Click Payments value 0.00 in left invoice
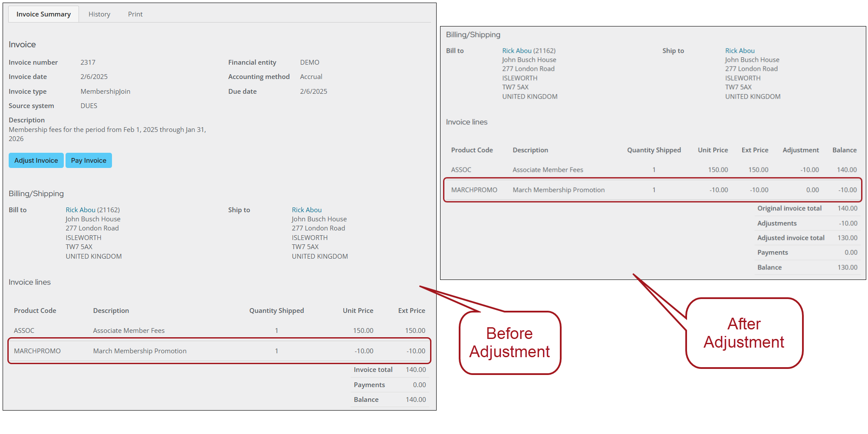The height and width of the screenshot is (434, 868). 419,385
